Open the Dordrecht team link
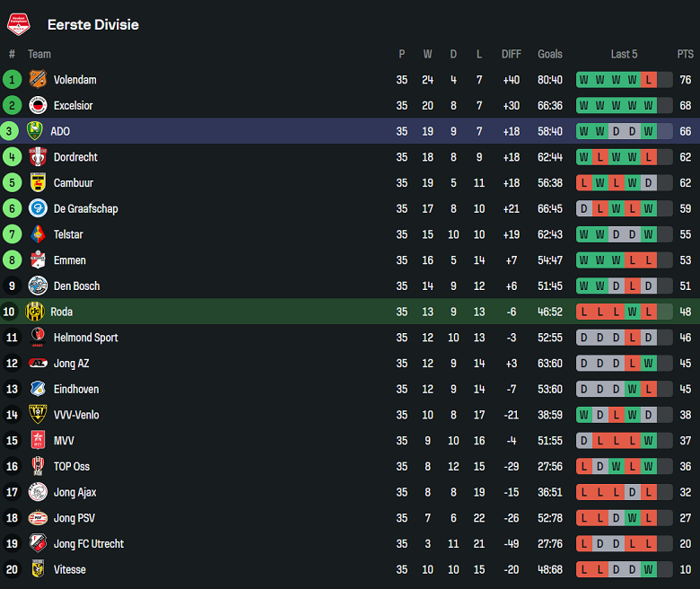 click(x=75, y=157)
